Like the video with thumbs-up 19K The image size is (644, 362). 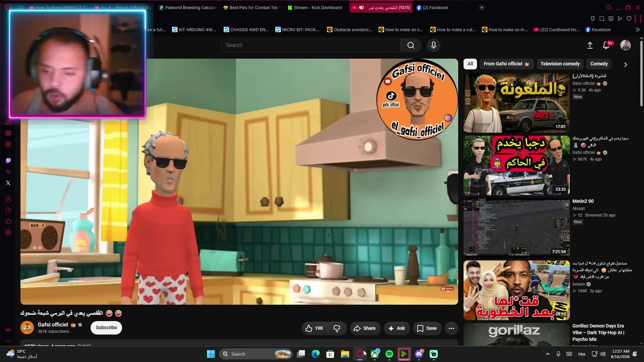coord(314,328)
